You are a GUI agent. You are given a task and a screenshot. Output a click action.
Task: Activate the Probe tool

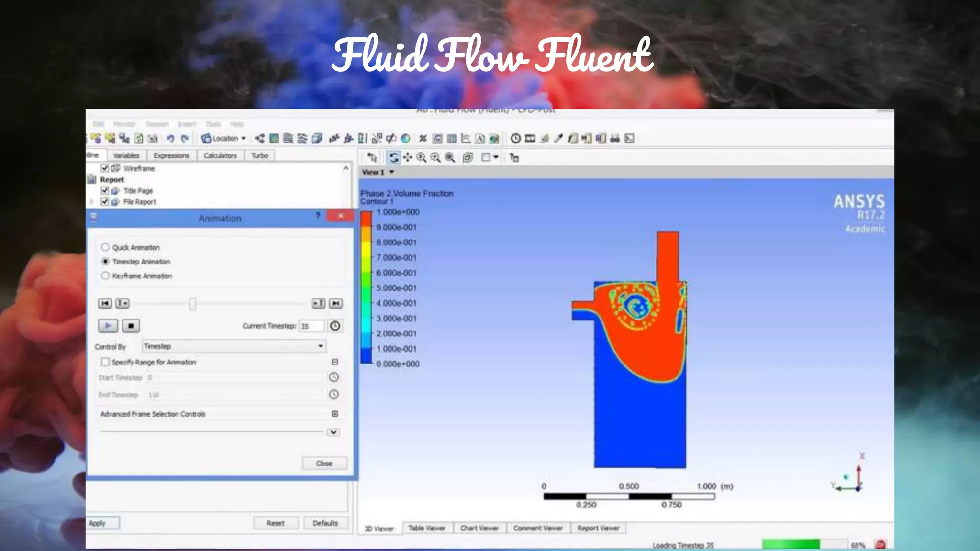click(x=558, y=139)
